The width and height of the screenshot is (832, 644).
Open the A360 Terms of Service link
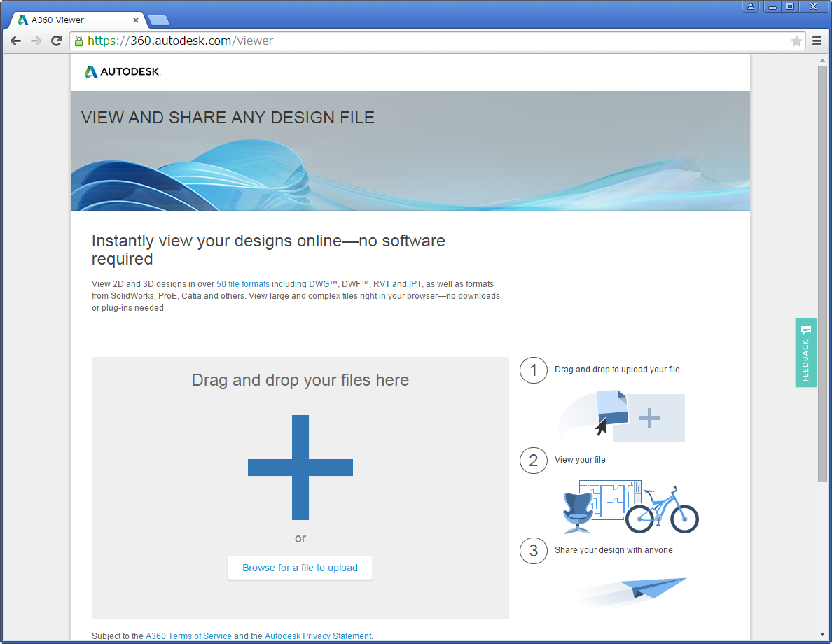pyautogui.click(x=188, y=636)
